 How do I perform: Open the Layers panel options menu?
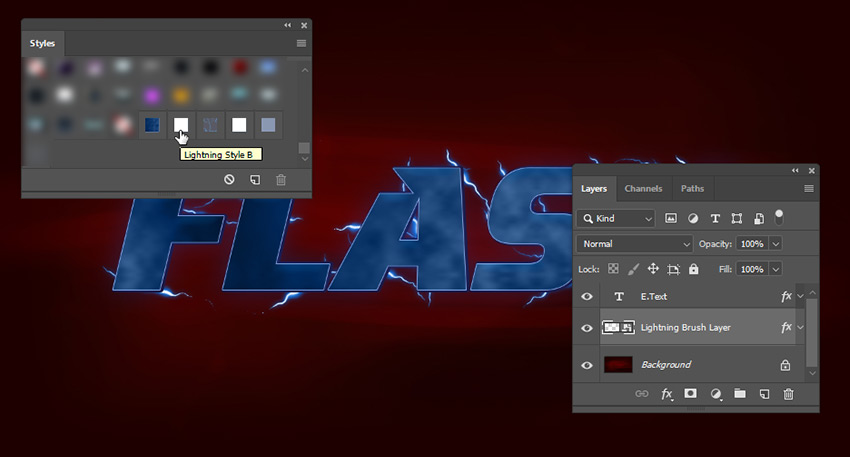tap(808, 188)
